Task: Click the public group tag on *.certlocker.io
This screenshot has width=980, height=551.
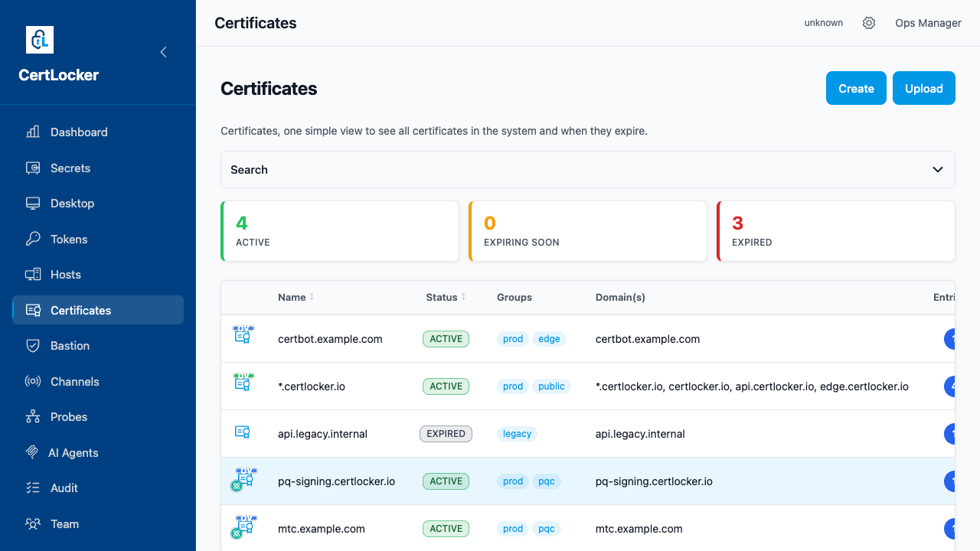Action: click(551, 386)
